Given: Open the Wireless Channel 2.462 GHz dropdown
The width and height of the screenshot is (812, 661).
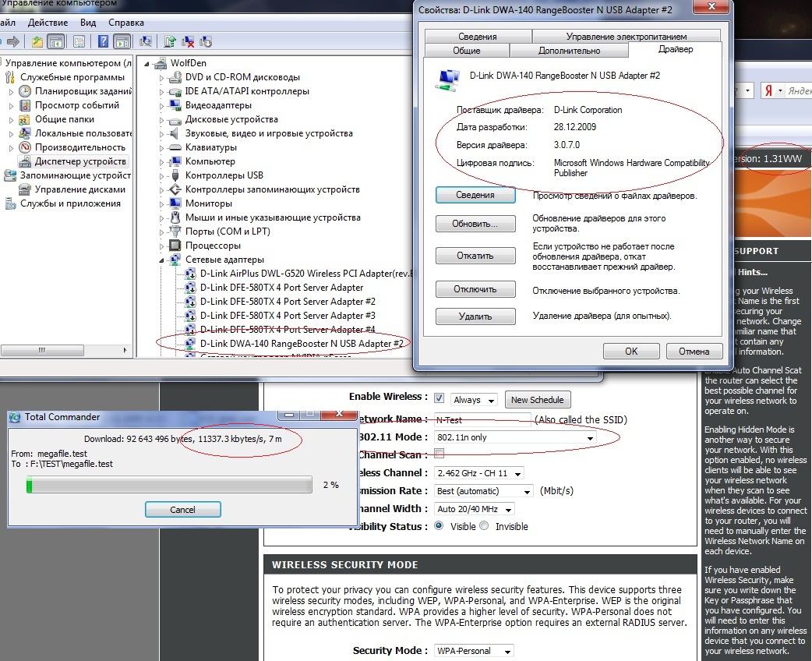Looking at the screenshot, I should (479, 473).
